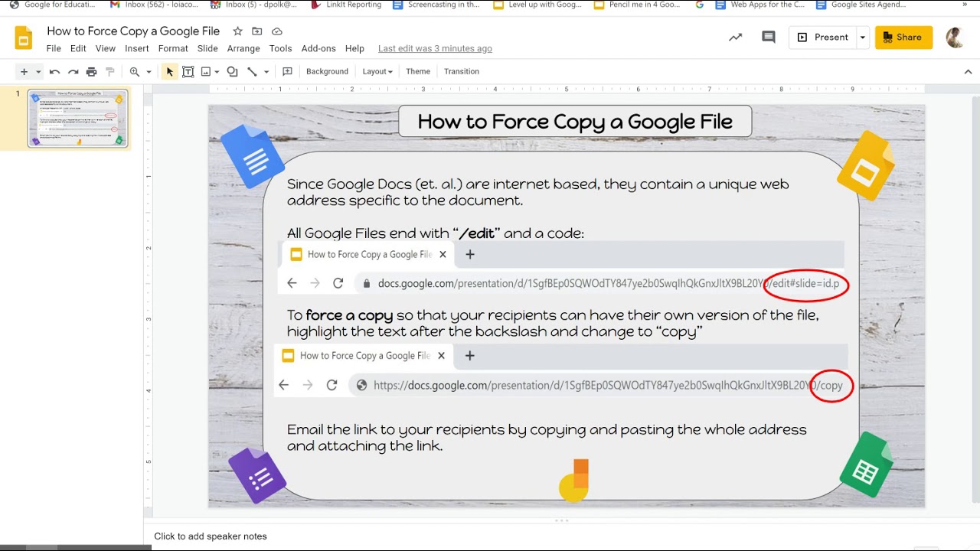Image resolution: width=980 pixels, height=551 pixels.
Task: Select the Paint format tool
Action: [109, 72]
